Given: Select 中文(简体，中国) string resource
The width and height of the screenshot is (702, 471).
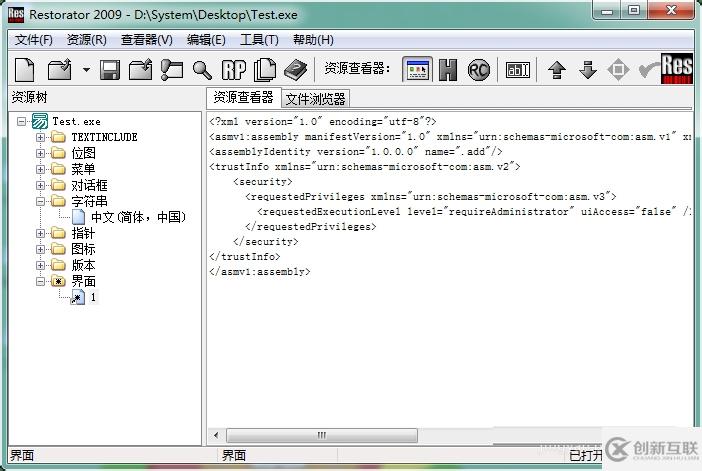Looking at the screenshot, I should click(x=138, y=217).
